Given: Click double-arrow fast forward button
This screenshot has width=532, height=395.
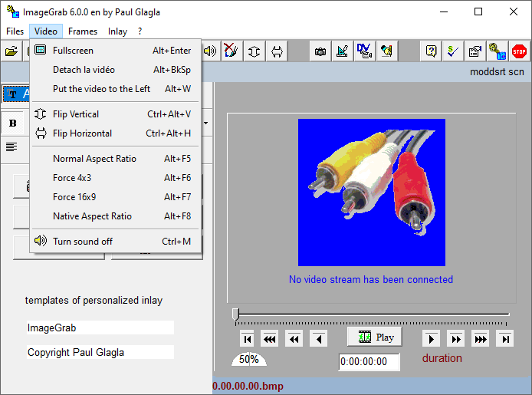Looking at the screenshot, I should (456, 339).
